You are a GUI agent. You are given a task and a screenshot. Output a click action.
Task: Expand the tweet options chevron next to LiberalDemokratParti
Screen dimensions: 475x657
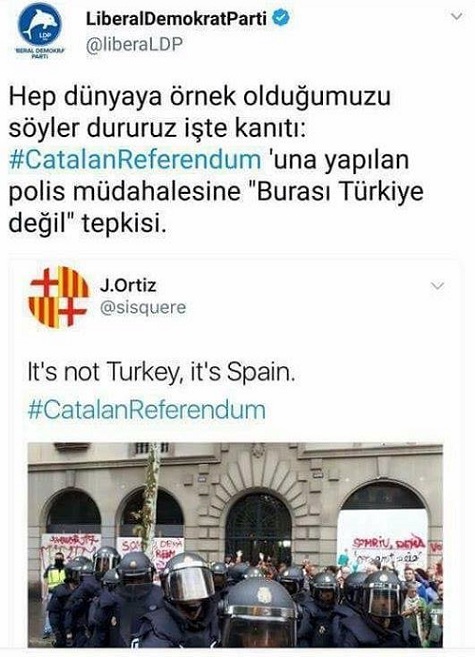click(456, 16)
